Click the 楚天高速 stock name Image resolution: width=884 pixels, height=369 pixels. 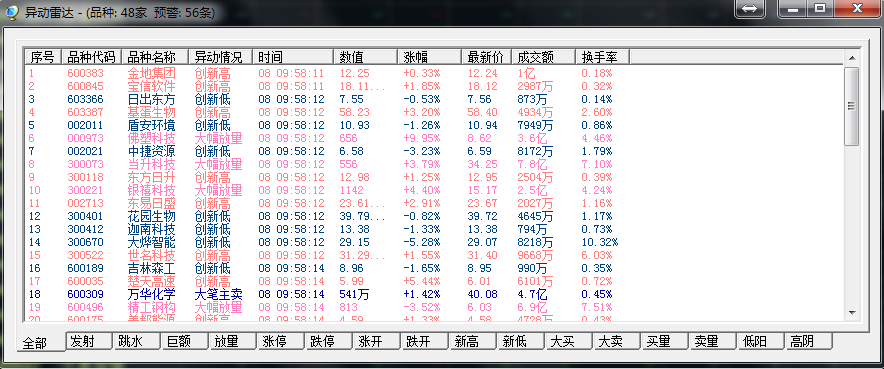152,281
